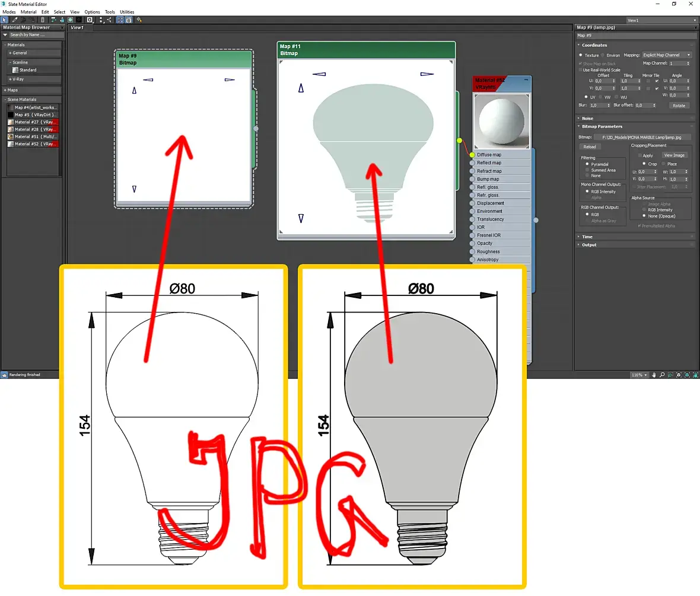Select the Select Tool arrow icon
The width and height of the screenshot is (700, 596).
(x=4, y=20)
